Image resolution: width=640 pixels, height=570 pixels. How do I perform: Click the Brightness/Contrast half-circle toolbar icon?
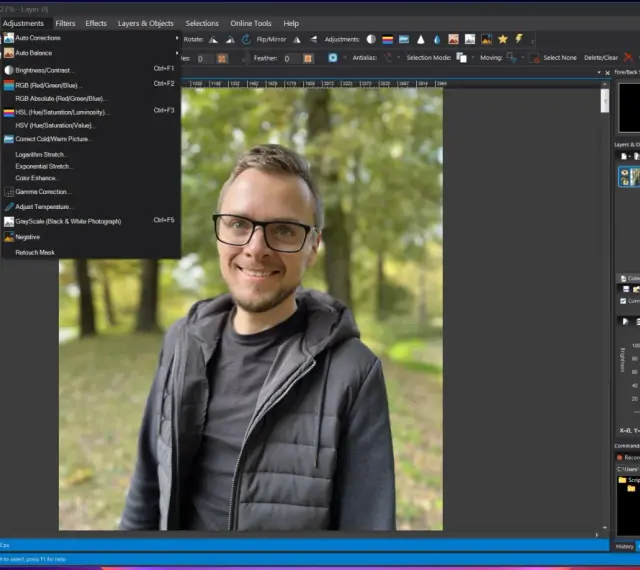pos(371,39)
